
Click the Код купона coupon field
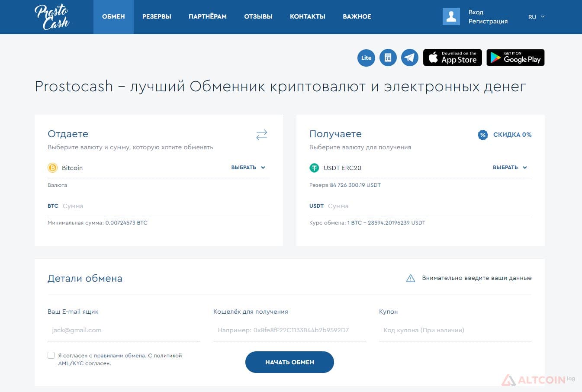[455, 330]
